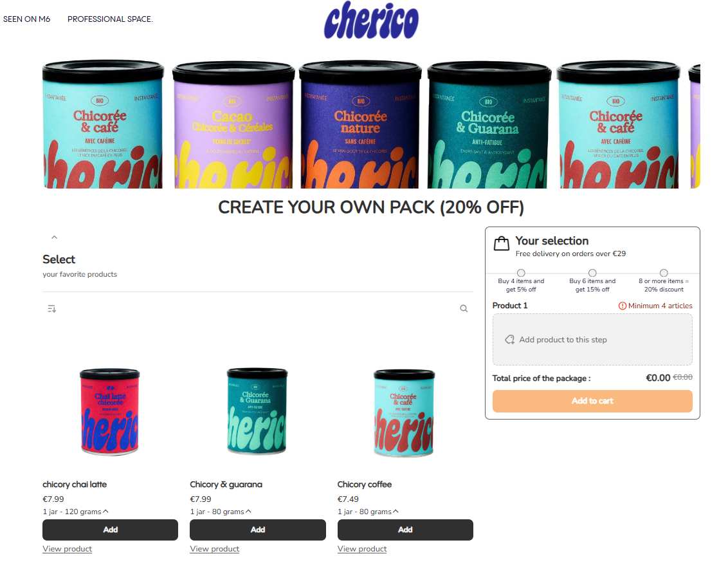Open the sort icon above products
The image size is (728, 565).
[x=52, y=309]
